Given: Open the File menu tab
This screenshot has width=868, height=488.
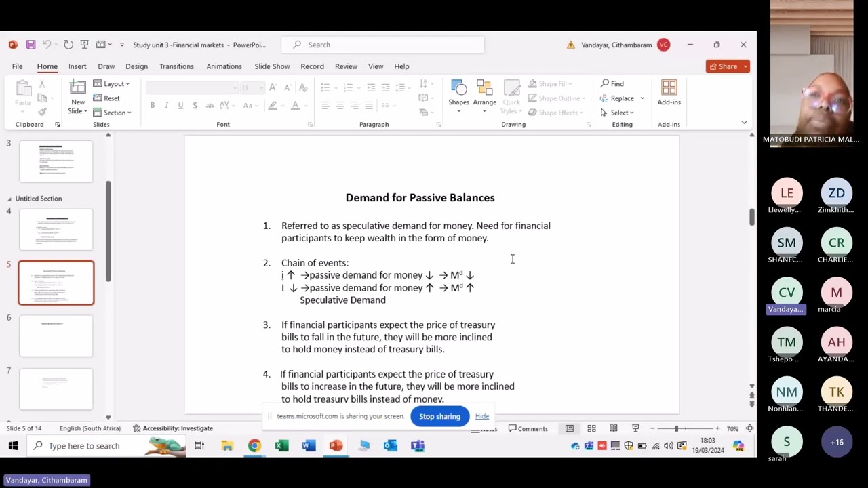Looking at the screenshot, I should pos(17,66).
